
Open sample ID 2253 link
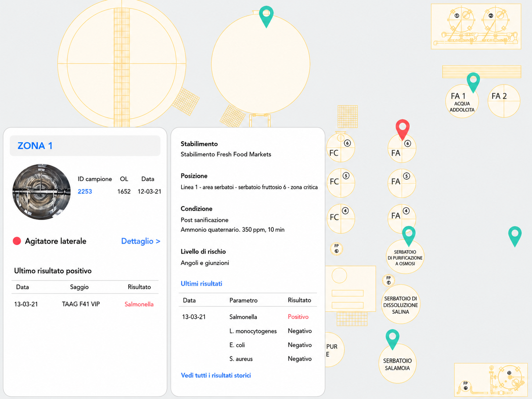coord(85,191)
